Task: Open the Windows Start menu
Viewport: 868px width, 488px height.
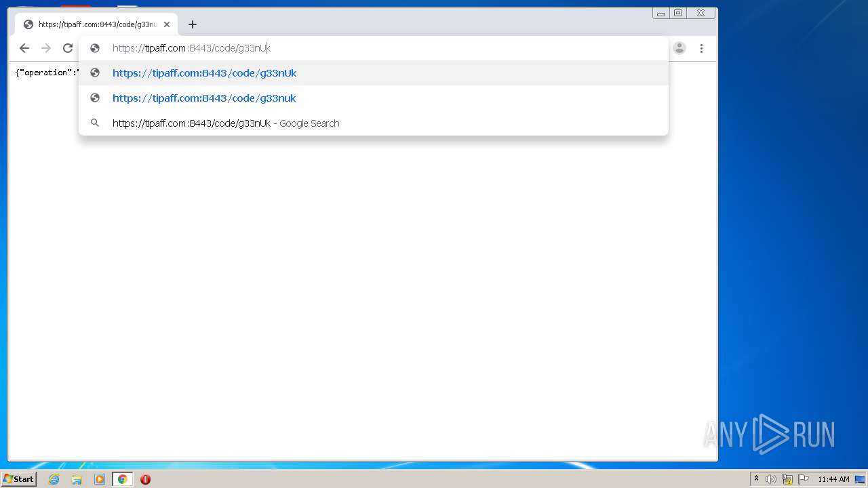Action: 19,479
